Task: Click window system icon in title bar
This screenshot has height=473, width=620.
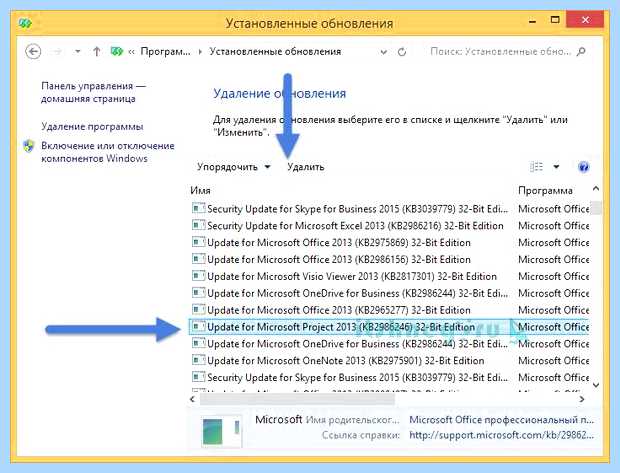Action: click(25, 23)
